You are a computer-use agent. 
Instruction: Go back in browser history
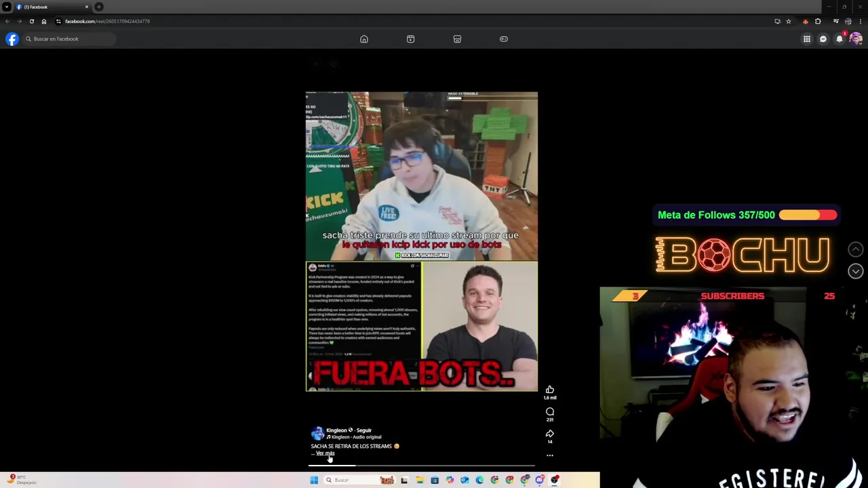[x=7, y=21]
